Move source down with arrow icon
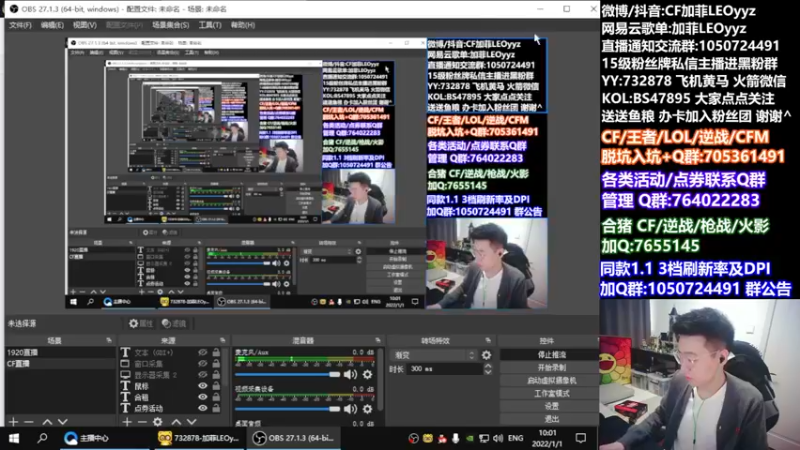 click(x=191, y=421)
